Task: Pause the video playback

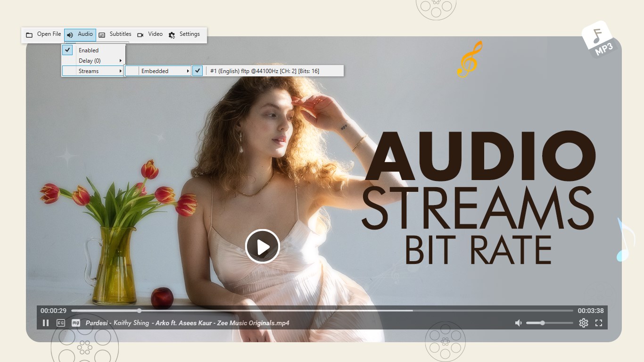Action: pyautogui.click(x=45, y=323)
